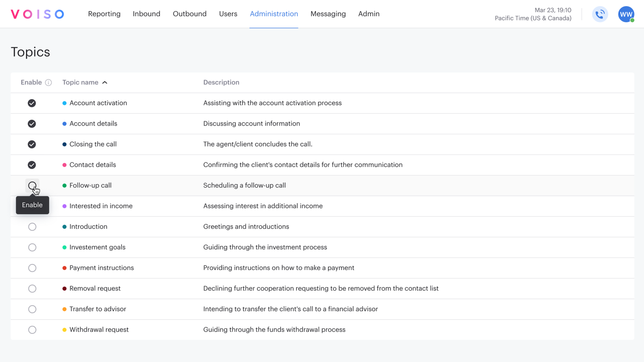The width and height of the screenshot is (644, 362).
Task: Click the Withdrawal request yellow dot
Action: (64, 330)
